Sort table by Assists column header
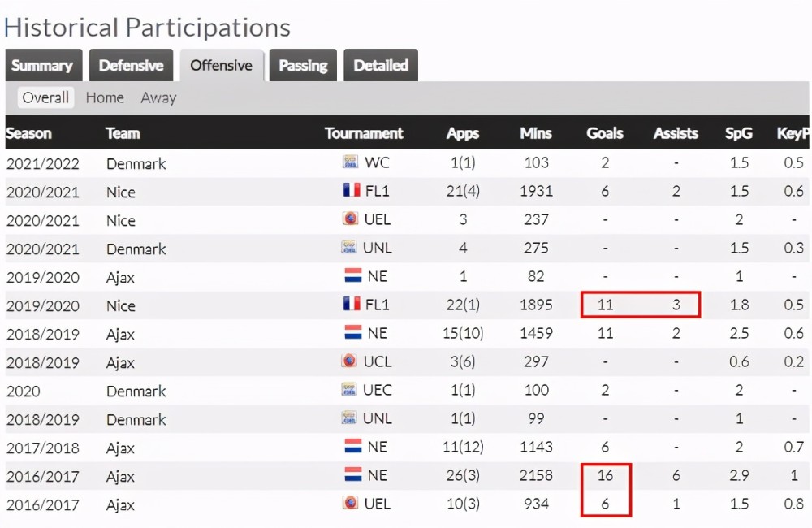 676,133
